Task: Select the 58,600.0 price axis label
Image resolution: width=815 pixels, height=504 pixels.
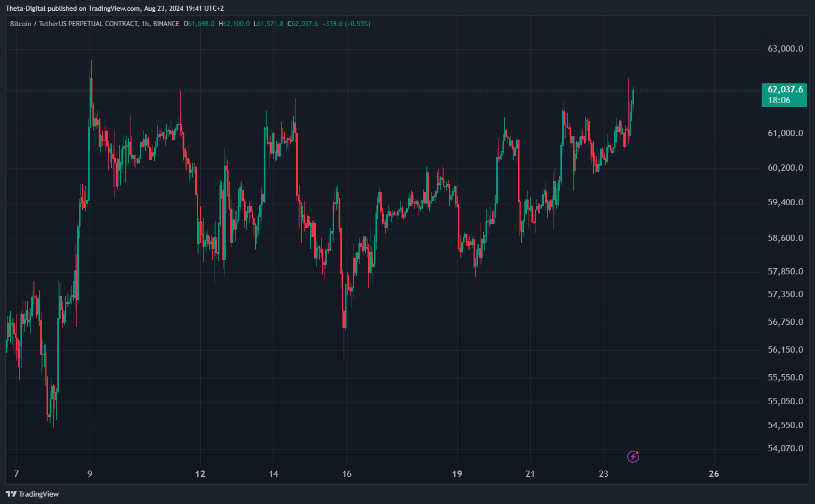Action: click(786, 238)
